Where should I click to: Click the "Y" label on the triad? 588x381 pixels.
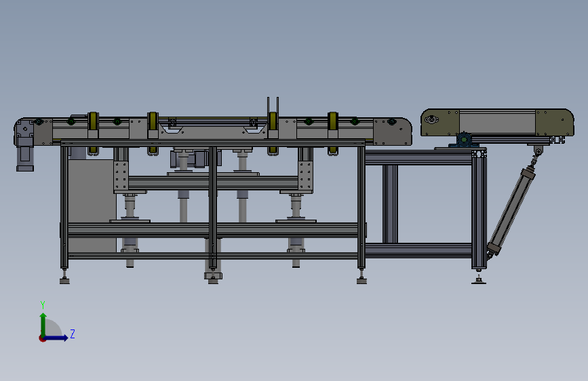43,304
